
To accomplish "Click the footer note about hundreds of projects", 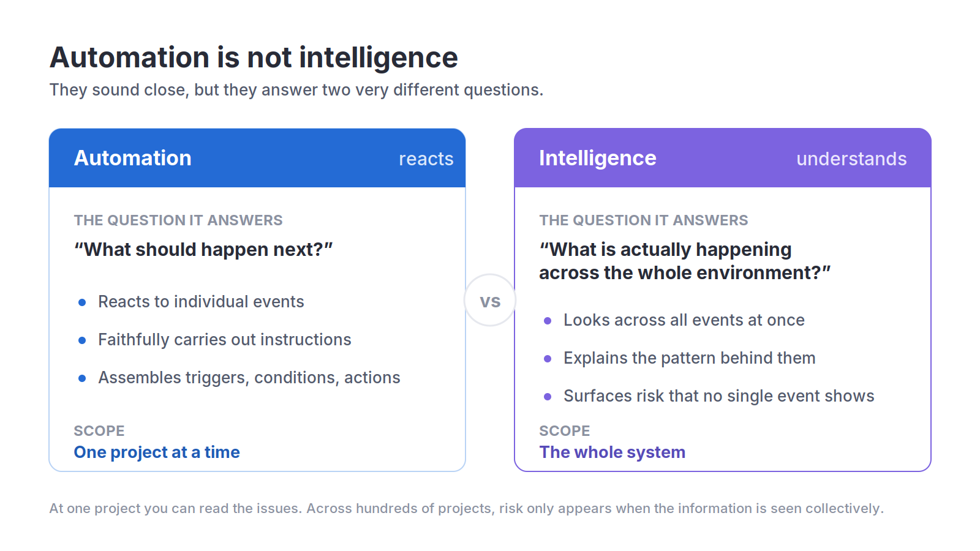I will point(467,509).
